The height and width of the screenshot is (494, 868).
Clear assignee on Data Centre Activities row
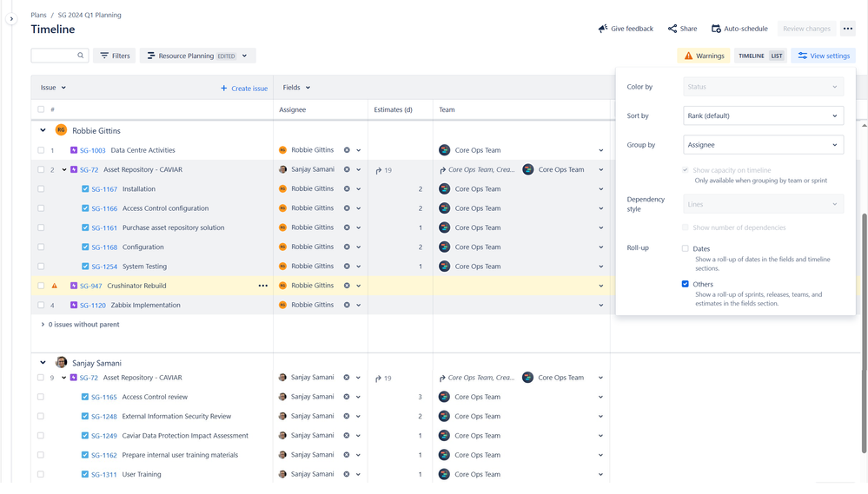click(347, 150)
